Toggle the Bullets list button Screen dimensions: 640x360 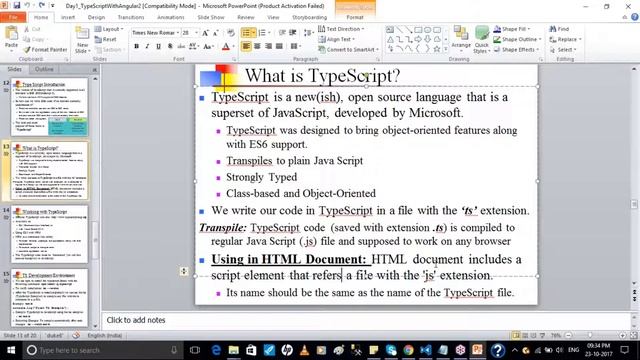click(x=246, y=33)
